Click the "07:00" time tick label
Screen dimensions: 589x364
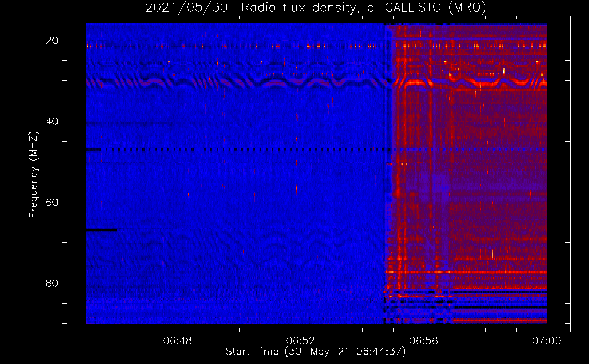point(546,341)
